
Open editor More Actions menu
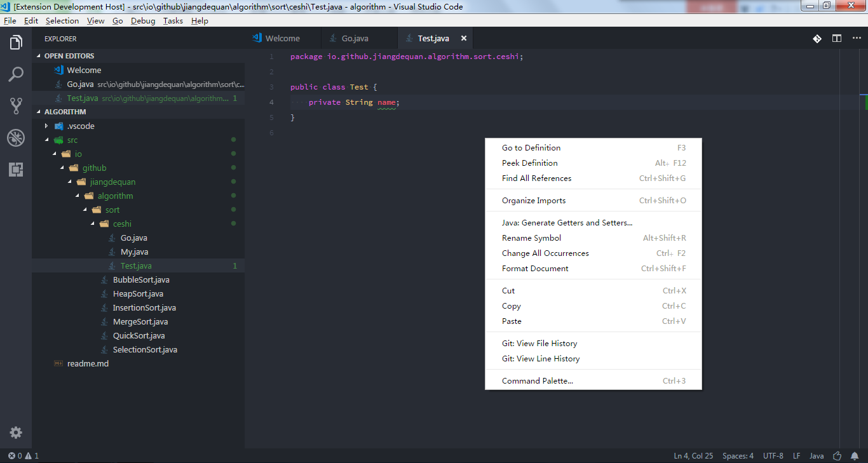coord(855,39)
